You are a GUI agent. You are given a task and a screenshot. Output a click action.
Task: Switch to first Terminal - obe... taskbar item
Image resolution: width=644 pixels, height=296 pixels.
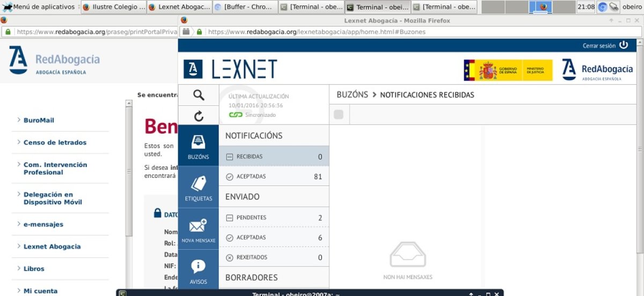pyautogui.click(x=311, y=7)
